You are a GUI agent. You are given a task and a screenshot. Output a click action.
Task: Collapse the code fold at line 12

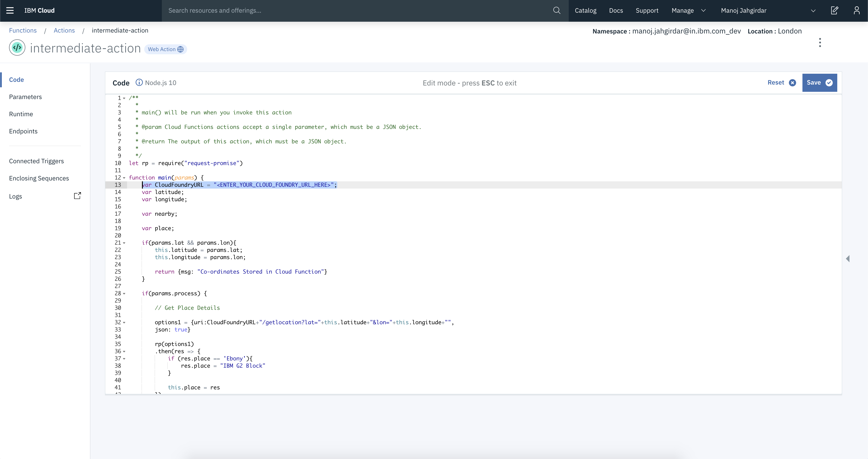[x=124, y=177]
